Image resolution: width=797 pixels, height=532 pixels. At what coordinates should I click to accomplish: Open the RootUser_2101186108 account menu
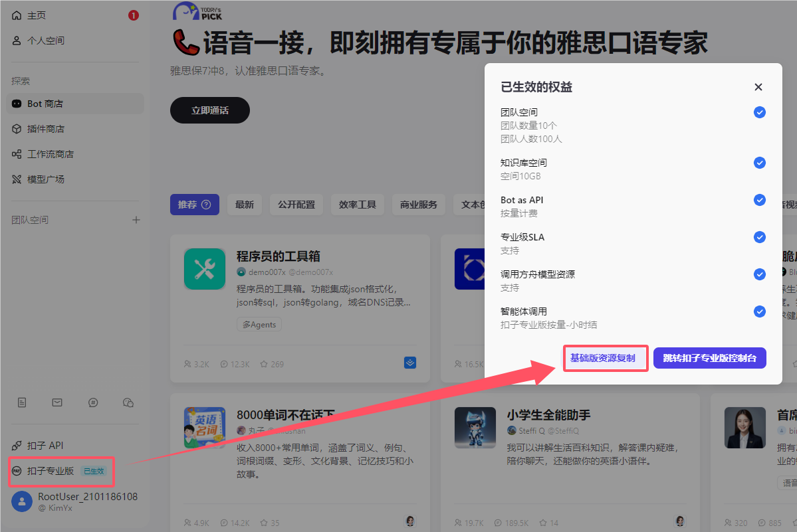(74, 501)
